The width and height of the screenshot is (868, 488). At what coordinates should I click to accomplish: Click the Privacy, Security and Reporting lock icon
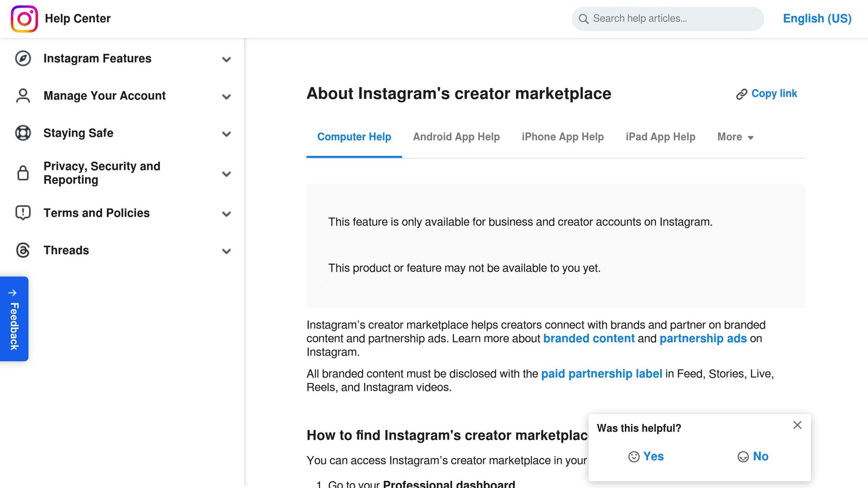(x=23, y=173)
